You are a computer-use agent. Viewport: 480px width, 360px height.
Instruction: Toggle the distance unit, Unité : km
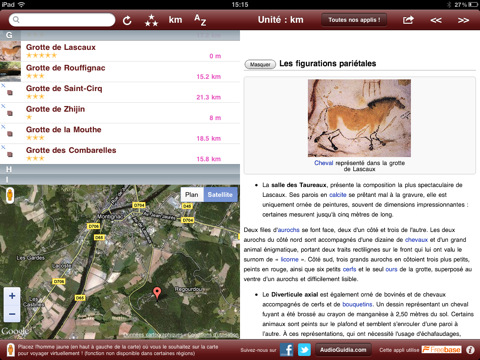coord(280,20)
